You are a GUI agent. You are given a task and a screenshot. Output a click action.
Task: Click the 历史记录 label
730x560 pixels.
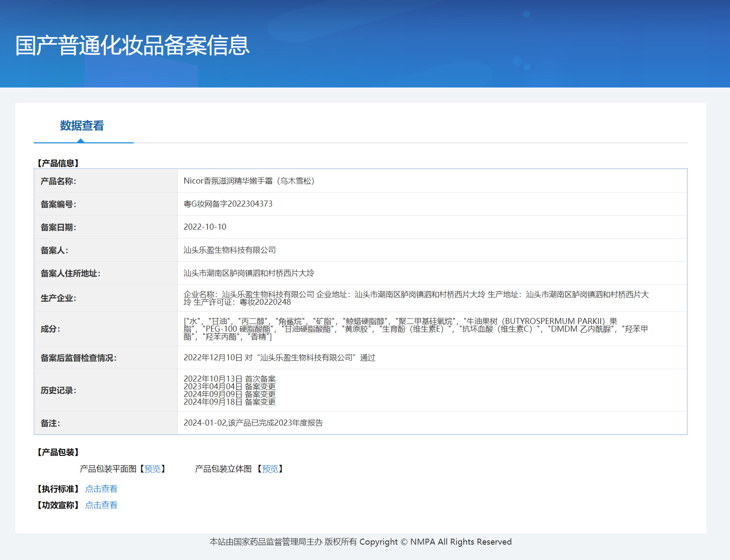point(58,390)
